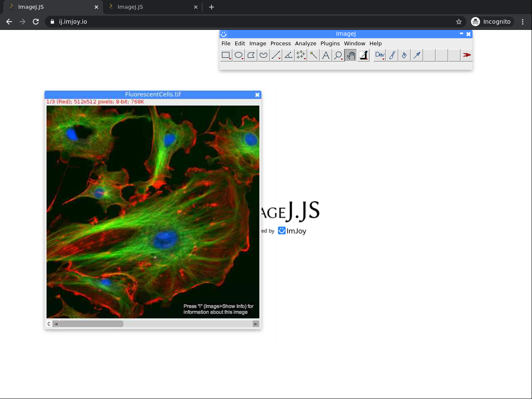
Task: Select the Hand scrolling tool
Action: [x=351, y=55]
